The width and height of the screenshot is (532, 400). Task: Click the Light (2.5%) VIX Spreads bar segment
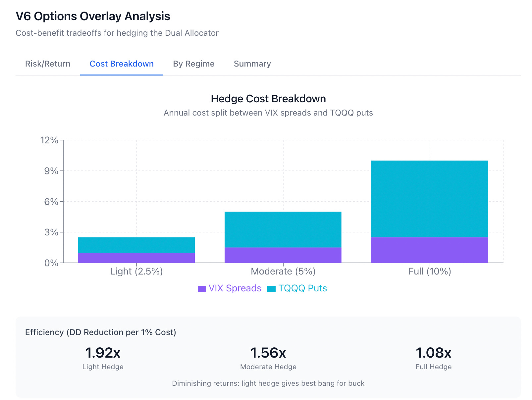[136, 258]
